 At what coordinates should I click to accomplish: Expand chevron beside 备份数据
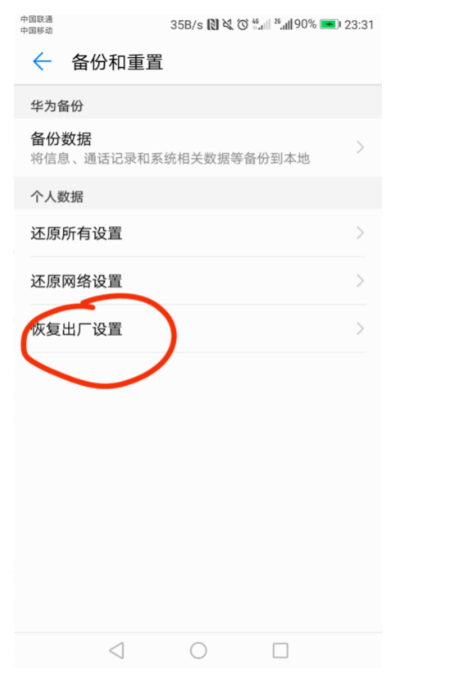360,147
